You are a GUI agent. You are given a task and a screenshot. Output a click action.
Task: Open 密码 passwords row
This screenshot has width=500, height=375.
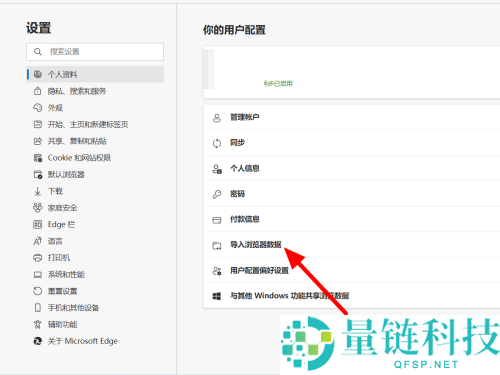pos(352,194)
